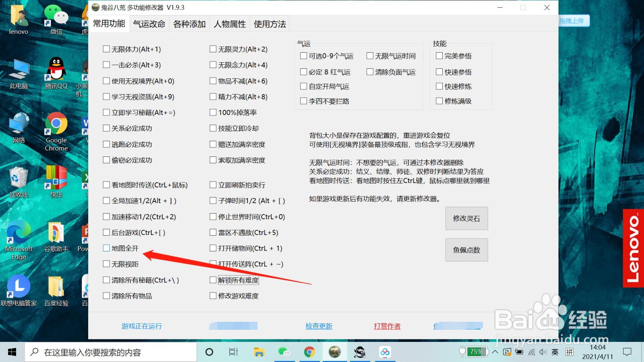Open the 网络 desktop icon
644x362 pixels.
(x=19, y=128)
